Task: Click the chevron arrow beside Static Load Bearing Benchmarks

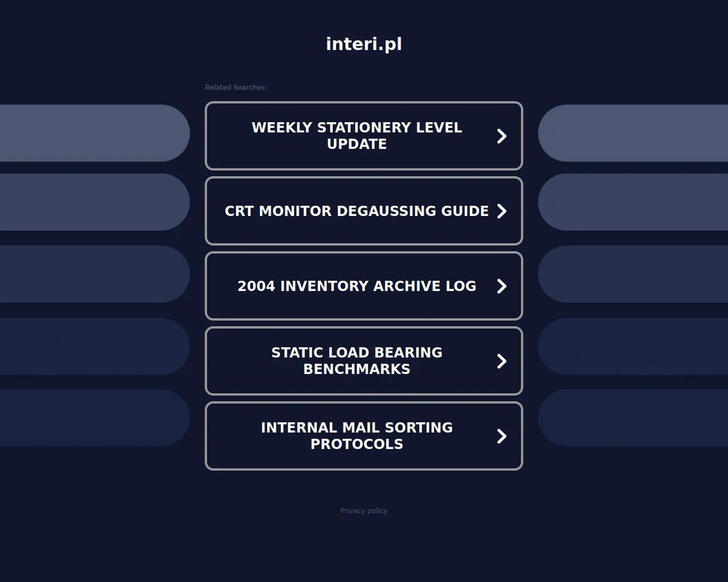Action: [x=502, y=361]
